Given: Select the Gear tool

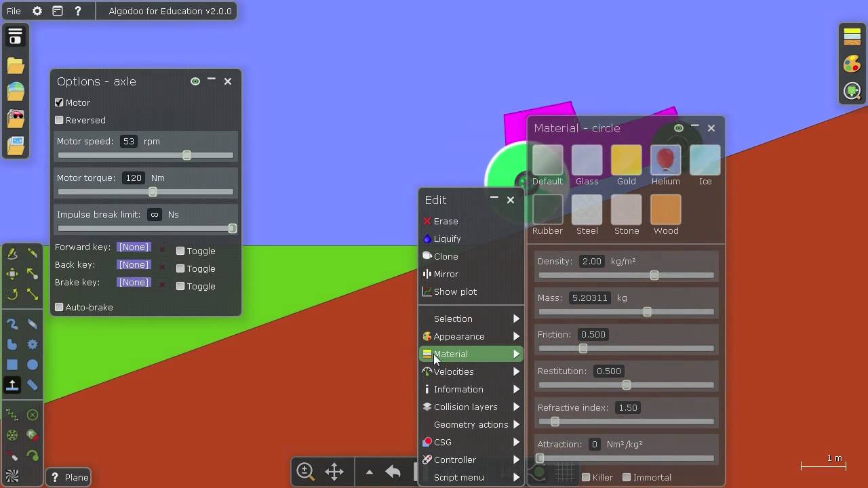Looking at the screenshot, I should point(33,344).
